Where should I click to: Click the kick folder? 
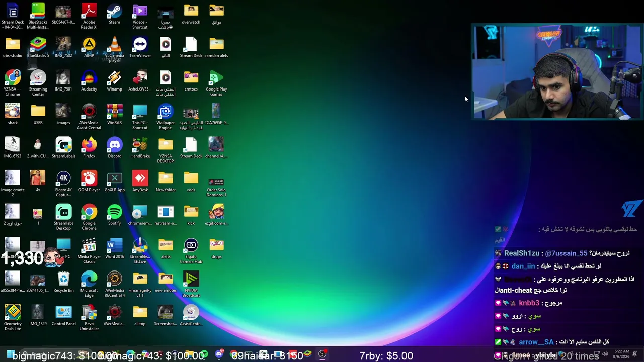tap(191, 215)
